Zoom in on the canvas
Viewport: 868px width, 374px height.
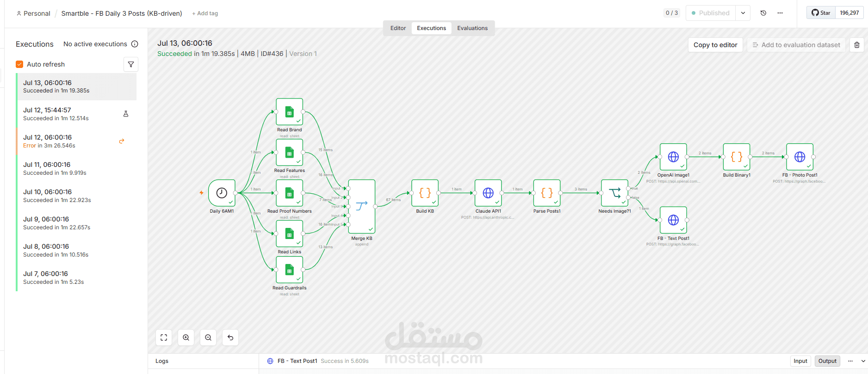pos(186,337)
